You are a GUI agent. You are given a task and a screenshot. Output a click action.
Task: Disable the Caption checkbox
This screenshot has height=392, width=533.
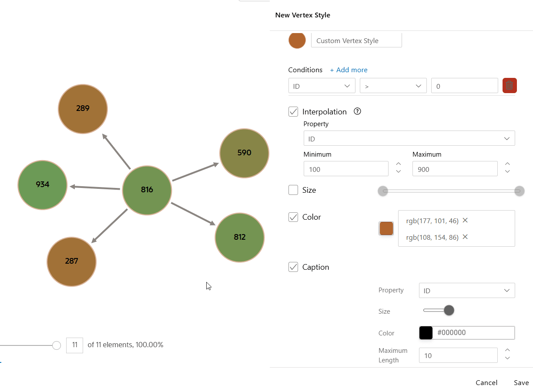click(x=293, y=267)
